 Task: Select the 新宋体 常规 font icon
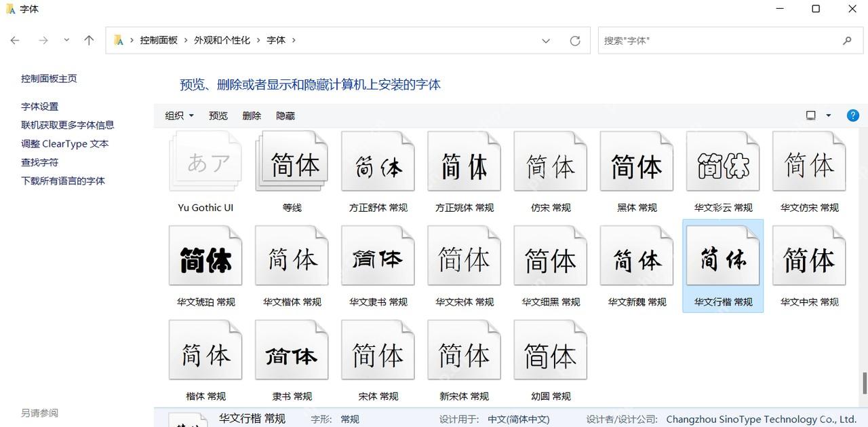(464, 350)
